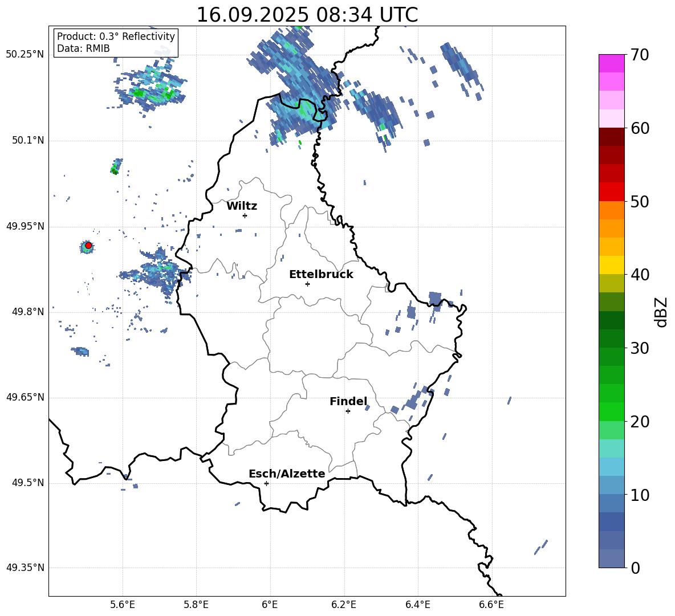Image resolution: width=675 pixels, height=616 pixels.
Task: Click the colorbar tick label 0
Action: pos(635,568)
